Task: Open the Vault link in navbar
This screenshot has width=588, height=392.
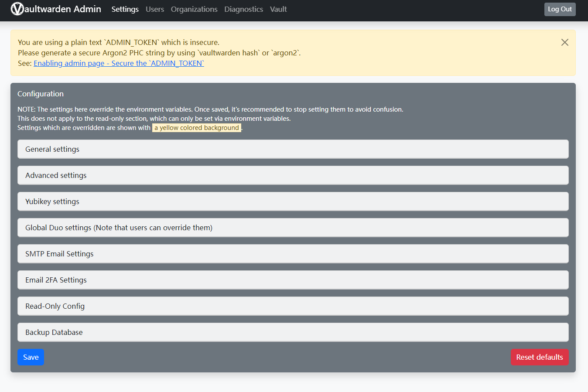Action: (x=278, y=9)
